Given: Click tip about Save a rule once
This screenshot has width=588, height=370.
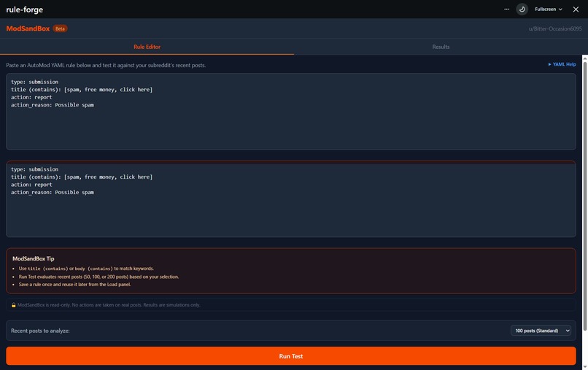Looking at the screenshot, I should click(74, 285).
